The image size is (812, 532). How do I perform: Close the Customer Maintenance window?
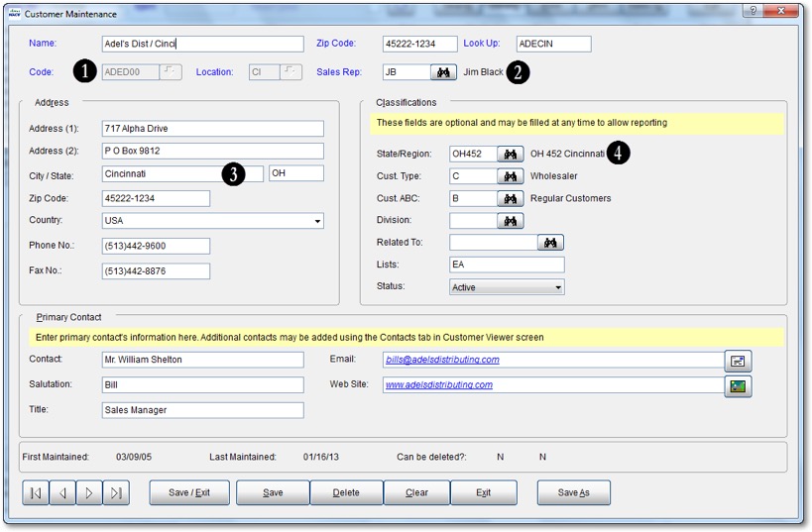click(x=780, y=11)
